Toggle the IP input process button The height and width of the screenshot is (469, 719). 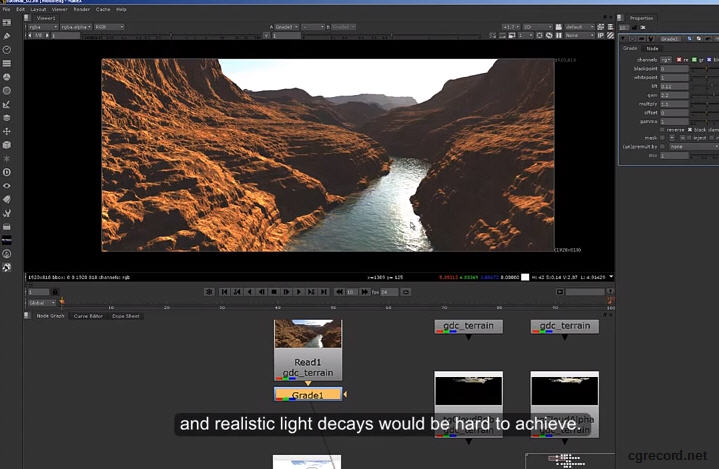pos(601,35)
